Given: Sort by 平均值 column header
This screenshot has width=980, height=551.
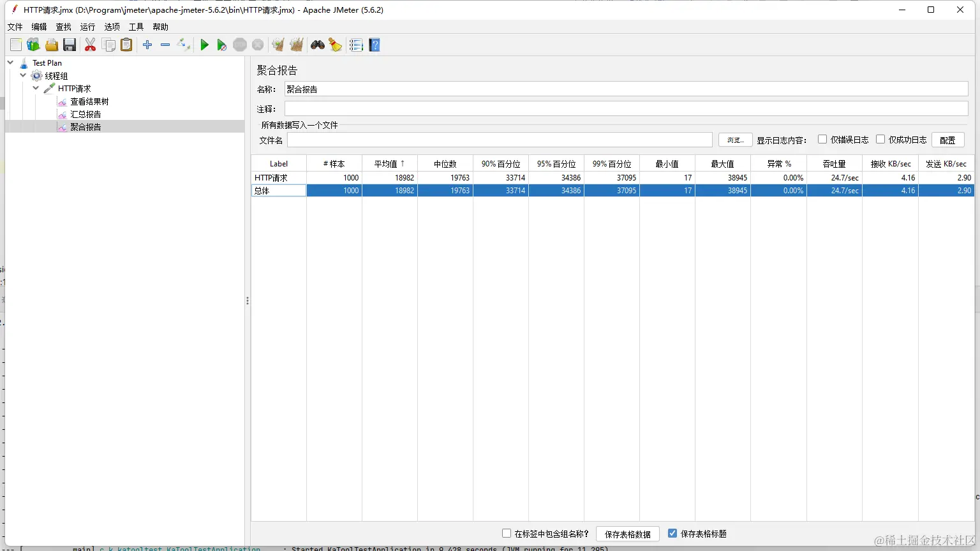Looking at the screenshot, I should tap(390, 164).
